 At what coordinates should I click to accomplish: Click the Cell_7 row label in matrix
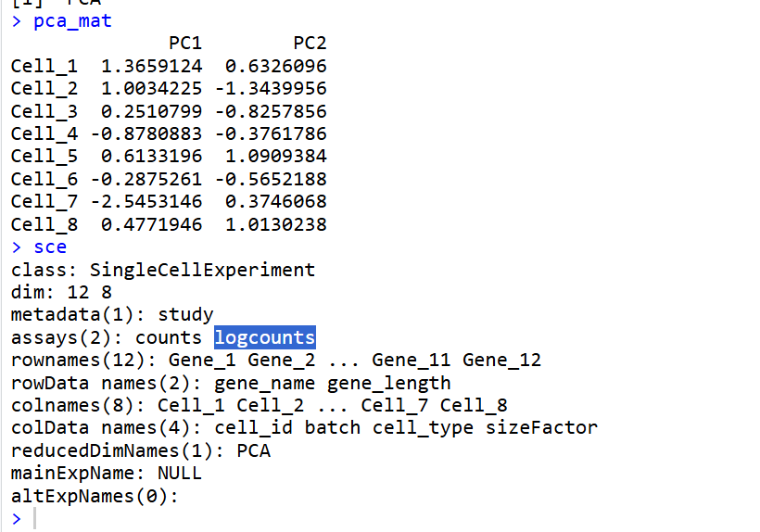click(44, 201)
